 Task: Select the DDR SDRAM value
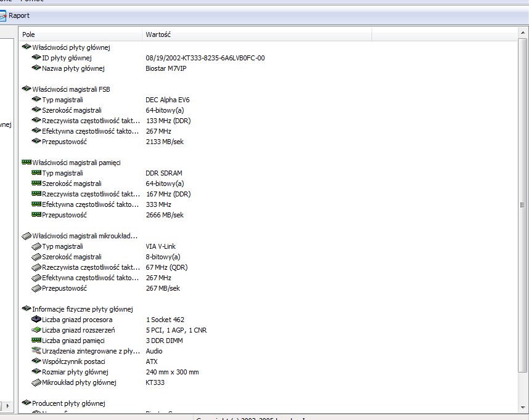click(x=164, y=173)
